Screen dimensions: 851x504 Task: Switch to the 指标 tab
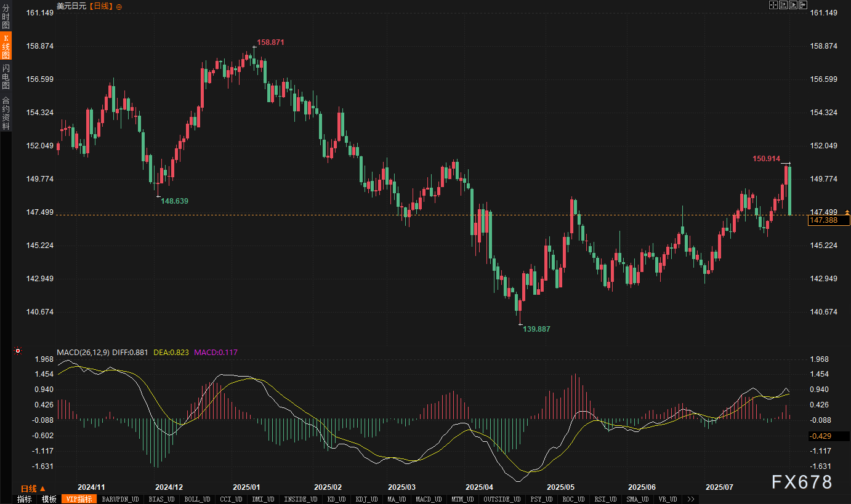coord(25,499)
